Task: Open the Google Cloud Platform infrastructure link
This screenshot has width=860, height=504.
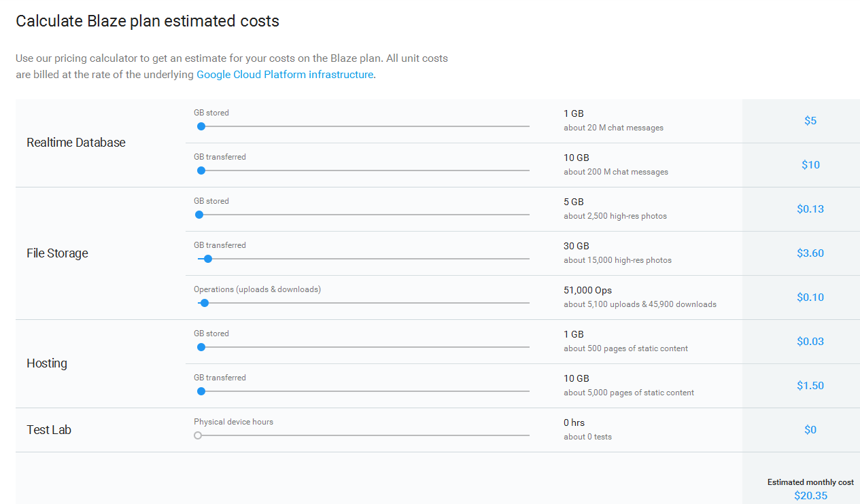Action: [x=285, y=75]
